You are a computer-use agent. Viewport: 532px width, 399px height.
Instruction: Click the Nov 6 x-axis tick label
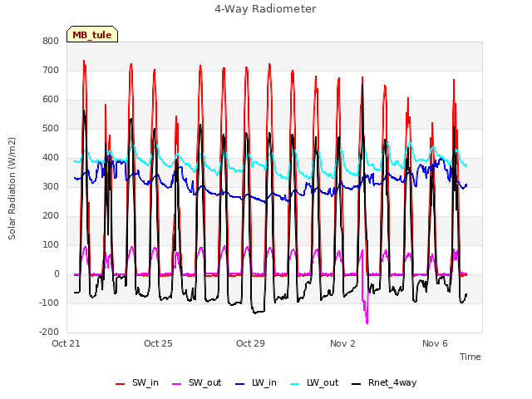click(x=435, y=343)
